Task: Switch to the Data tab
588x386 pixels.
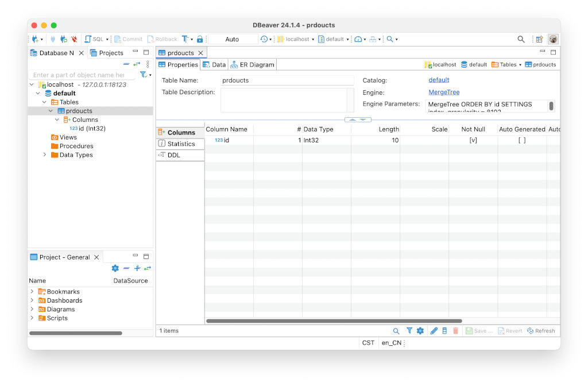Action: tap(214, 64)
